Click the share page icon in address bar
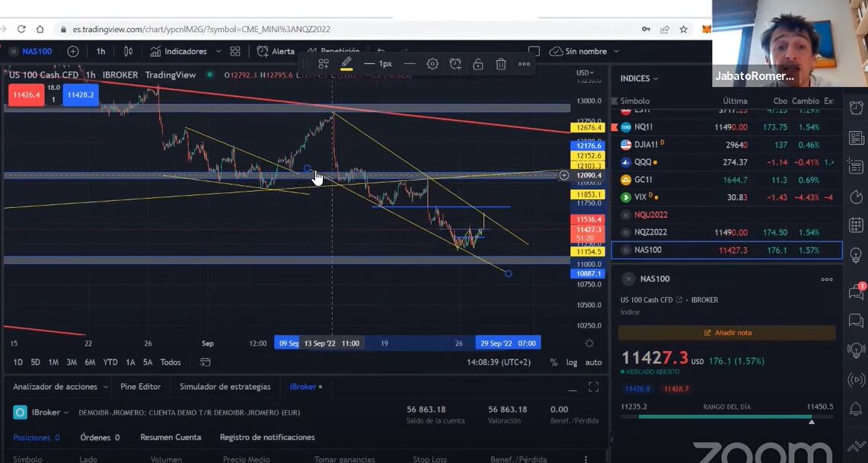Screen dimensions: 868x463 665,30
